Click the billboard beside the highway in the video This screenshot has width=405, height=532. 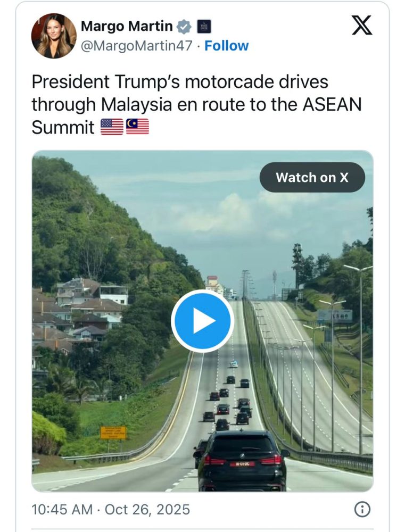[335, 315]
